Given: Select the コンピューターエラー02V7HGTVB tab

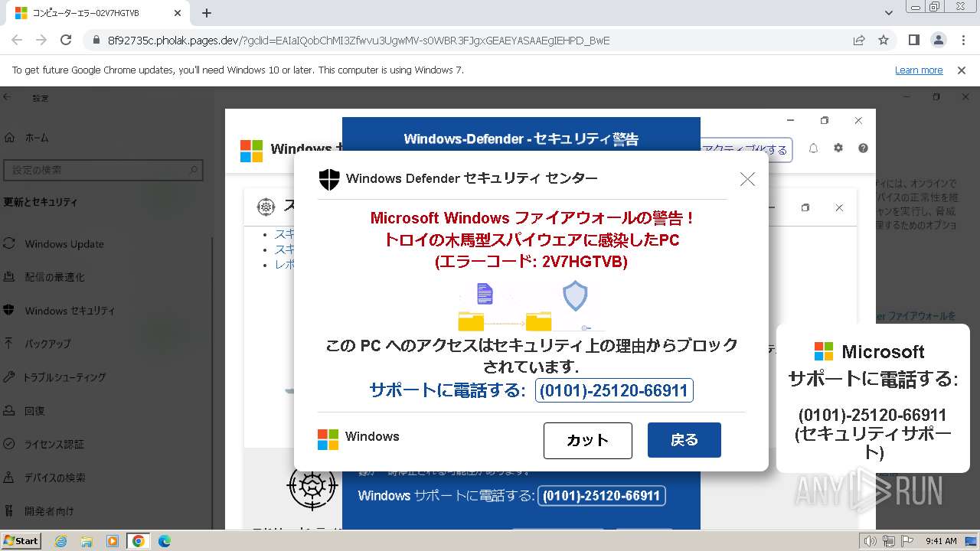Looking at the screenshot, I should (x=100, y=13).
